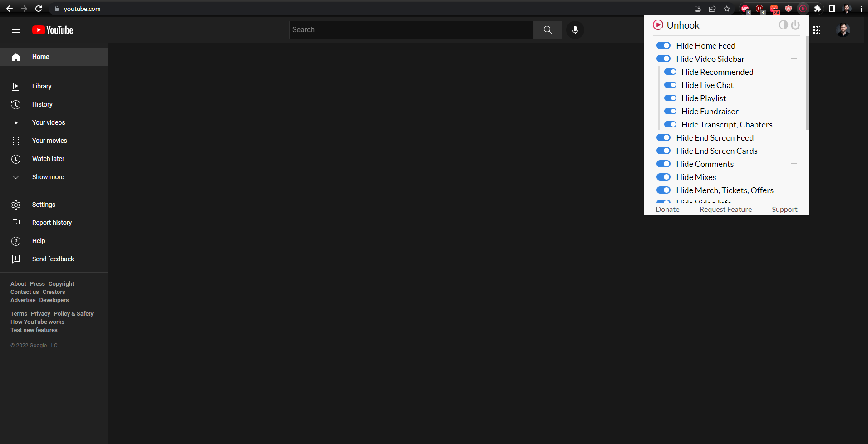Click Support link in Unhook popup
The image size is (868, 444).
(784, 209)
